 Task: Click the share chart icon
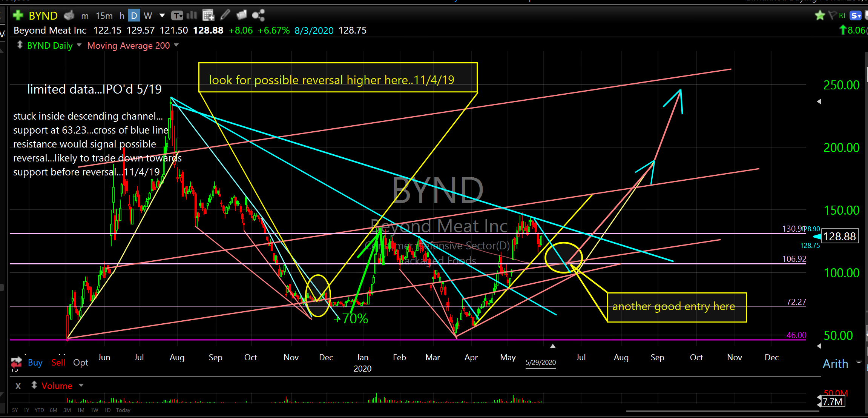tap(258, 15)
